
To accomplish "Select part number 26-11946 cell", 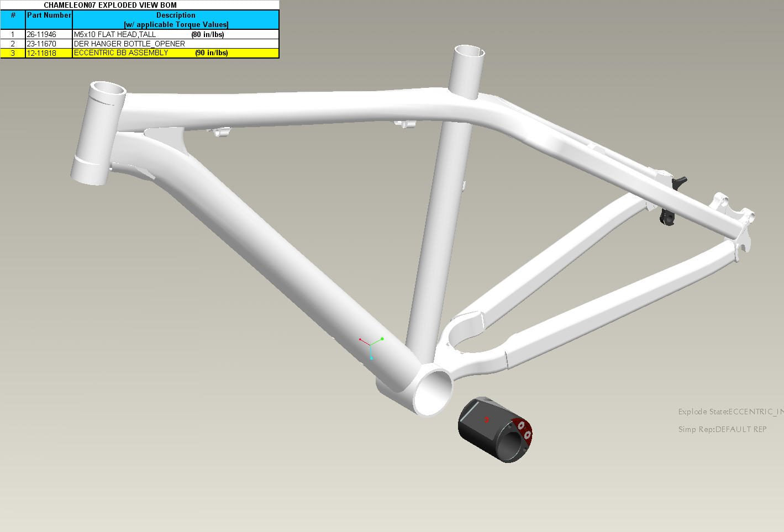I will click(x=41, y=34).
